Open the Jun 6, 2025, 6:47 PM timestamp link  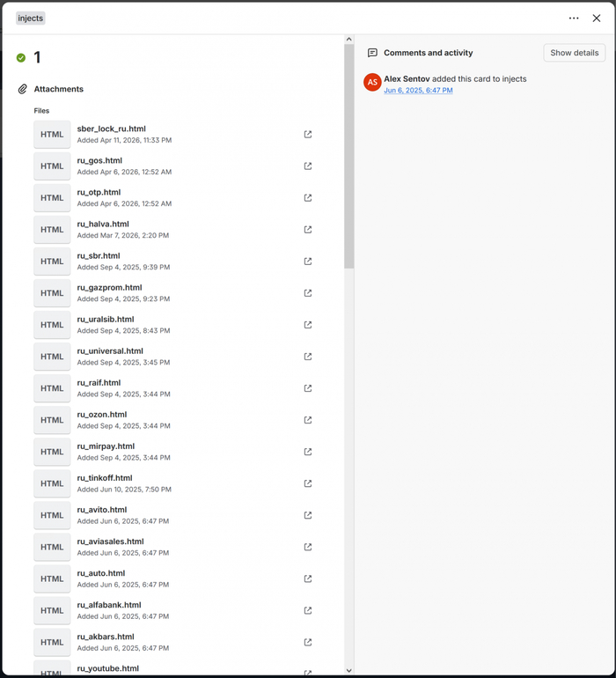(418, 91)
